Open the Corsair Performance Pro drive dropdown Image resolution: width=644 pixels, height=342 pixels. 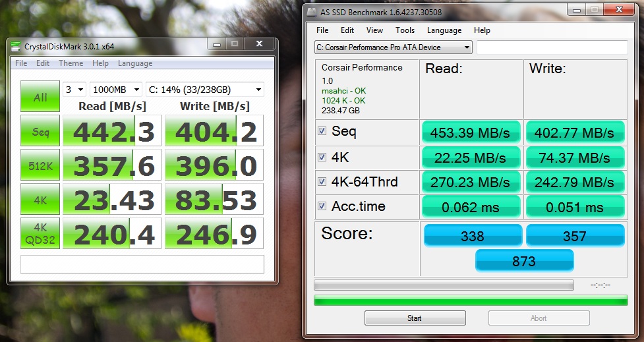point(394,47)
